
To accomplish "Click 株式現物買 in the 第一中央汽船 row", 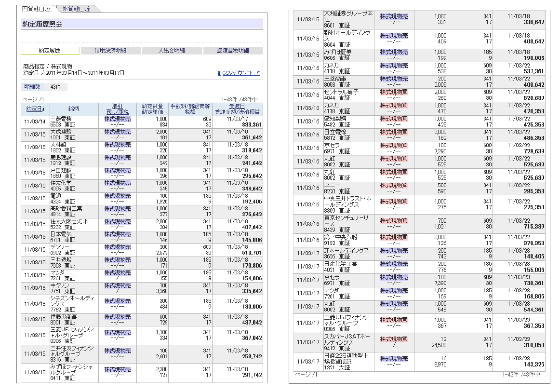I will point(394,237).
